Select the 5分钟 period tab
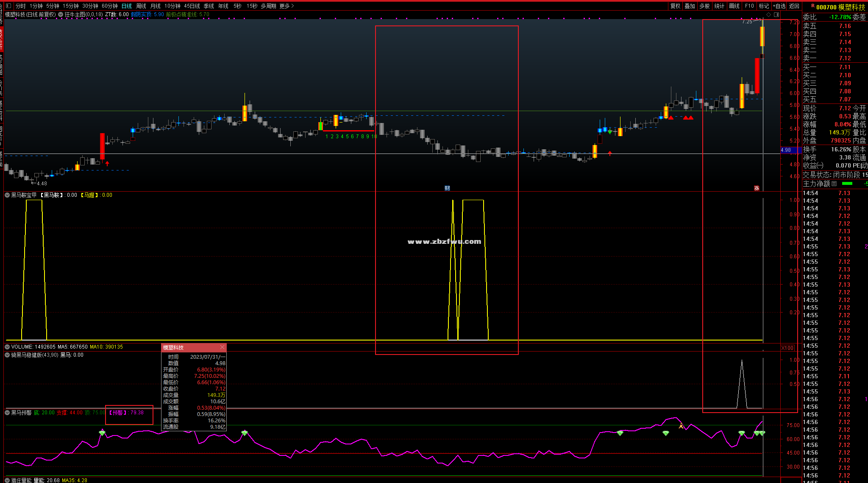Viewport: 868px width, 483px height. tap(53, 6)
